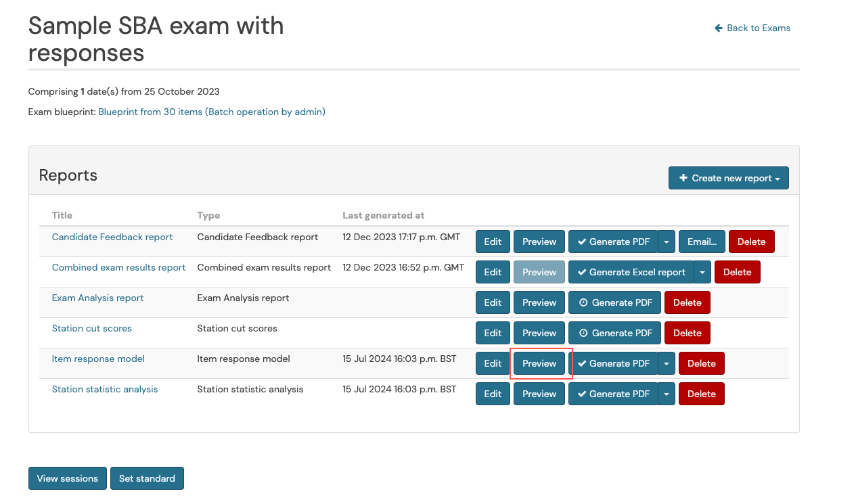Screen dimensions: 856x504
Task: Click the View sessions button
Action: point(67,478)
